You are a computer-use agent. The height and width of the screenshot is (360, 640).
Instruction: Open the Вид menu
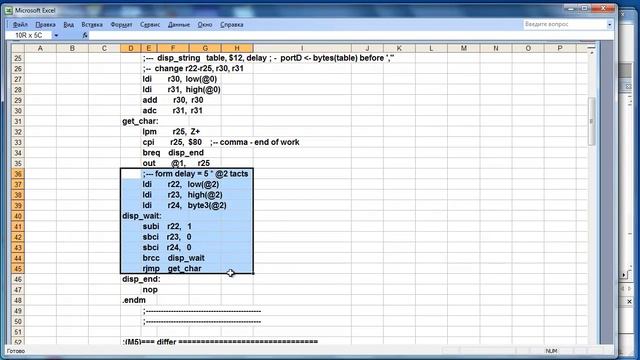(x=69, y=24)
